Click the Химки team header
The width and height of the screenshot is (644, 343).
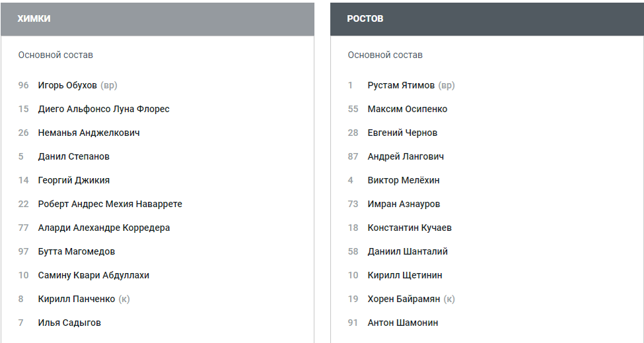pyautogui.click(x=34, y=18)
